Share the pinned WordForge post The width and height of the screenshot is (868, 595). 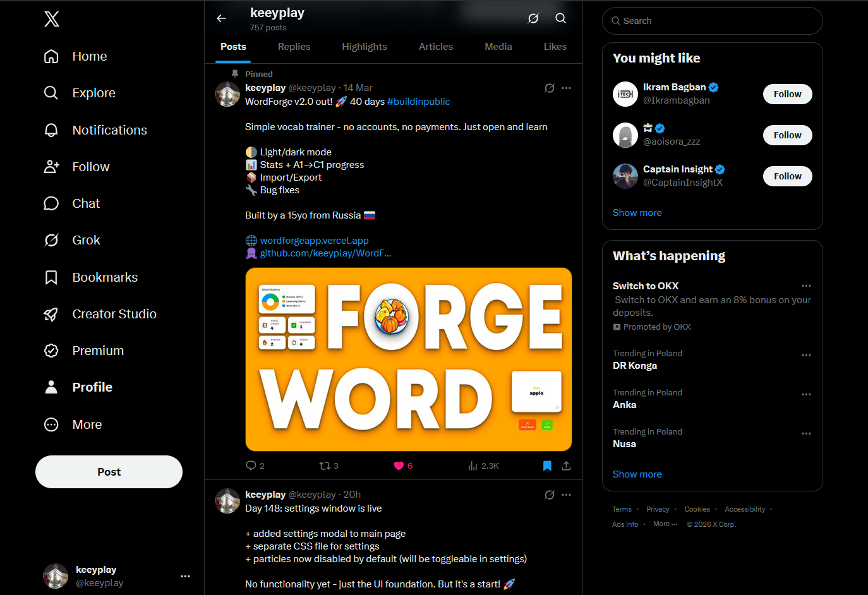click(x=566, y=466)
